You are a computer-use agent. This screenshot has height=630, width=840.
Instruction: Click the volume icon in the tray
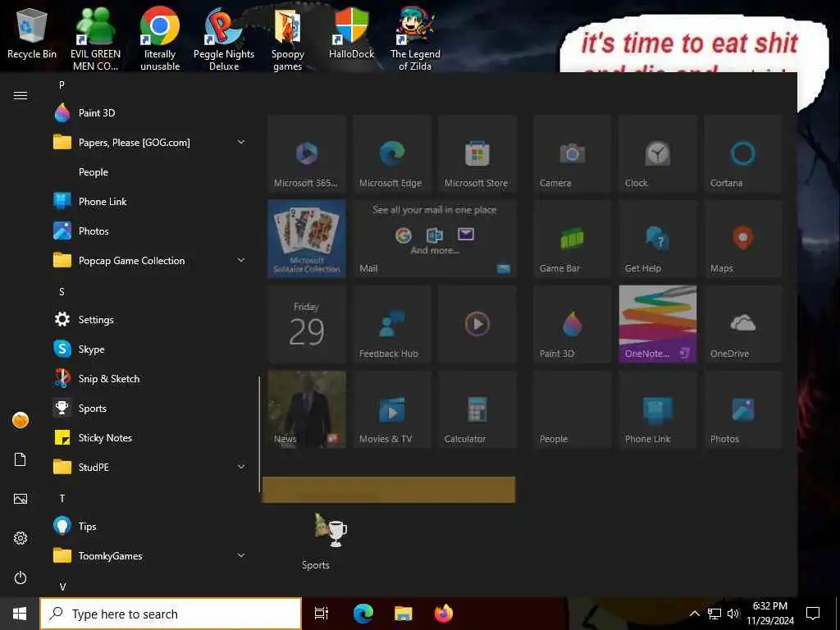pos(733,614)
